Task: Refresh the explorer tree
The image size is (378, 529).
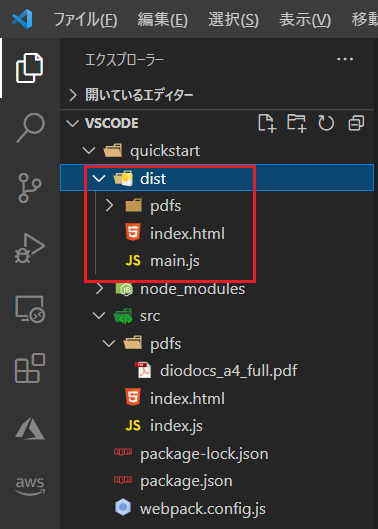Action: (326, 123)
